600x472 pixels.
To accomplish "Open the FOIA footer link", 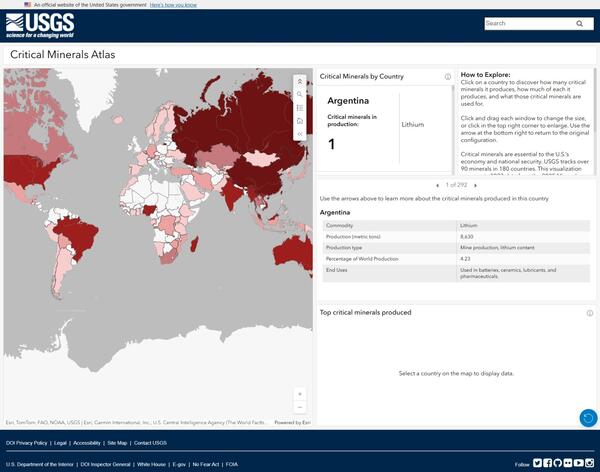I will pyautogui.click(x=232, y=464).
